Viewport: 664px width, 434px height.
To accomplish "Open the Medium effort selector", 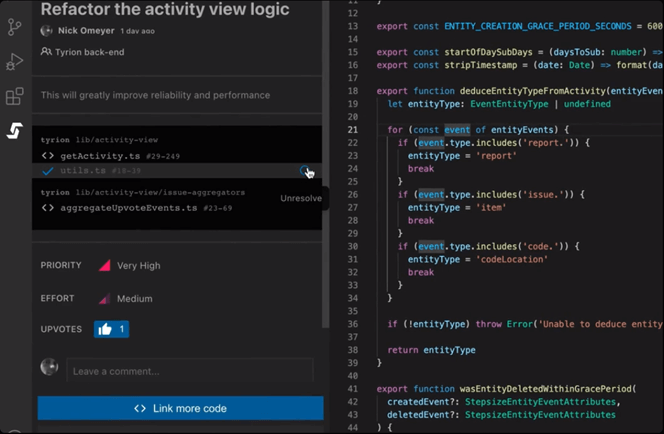I will [125, 299].
